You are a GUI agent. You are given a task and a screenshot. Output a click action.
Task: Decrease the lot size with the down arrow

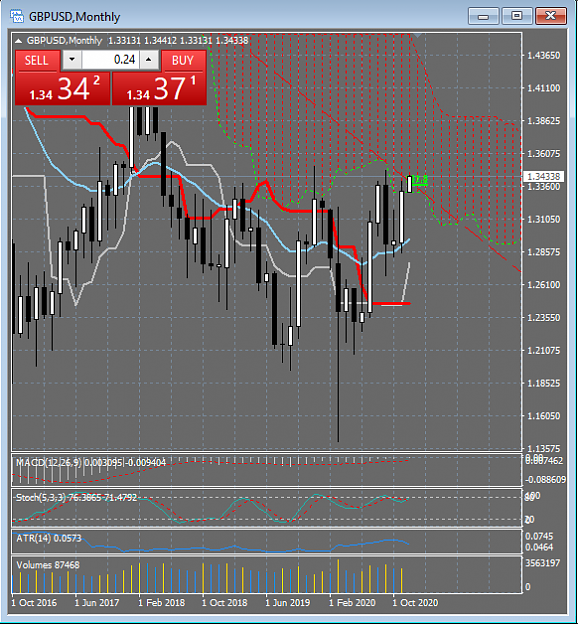72,60
